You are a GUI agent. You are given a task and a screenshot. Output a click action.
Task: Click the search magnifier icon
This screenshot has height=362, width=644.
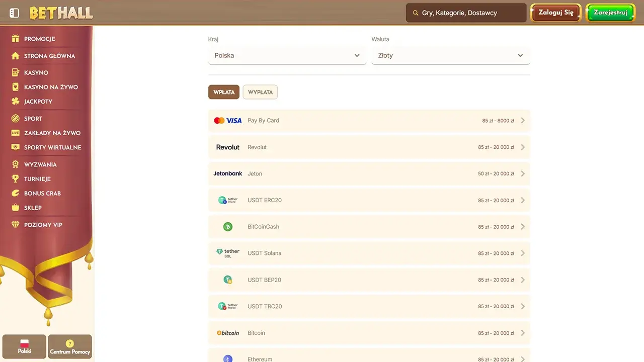click(x=416, y=13)
